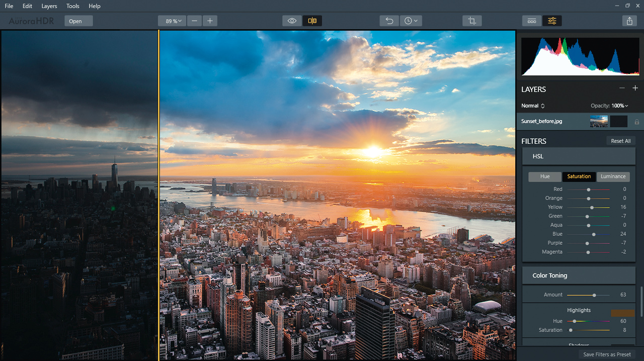
Task: Toggle the presets panel button
Action: (x=532, y=21)
